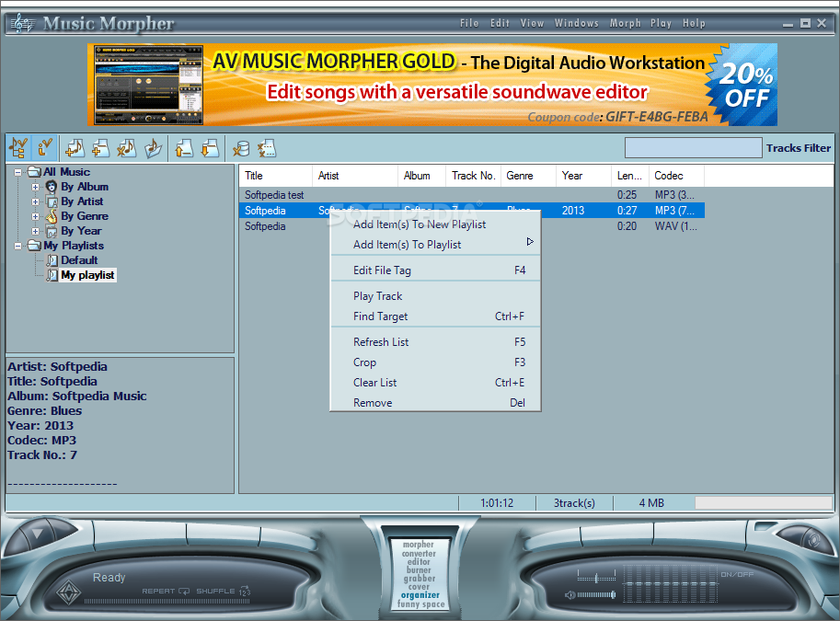Open the Morph menu in menu bar
The image size is (840, 621).
[x=626, y=23]
